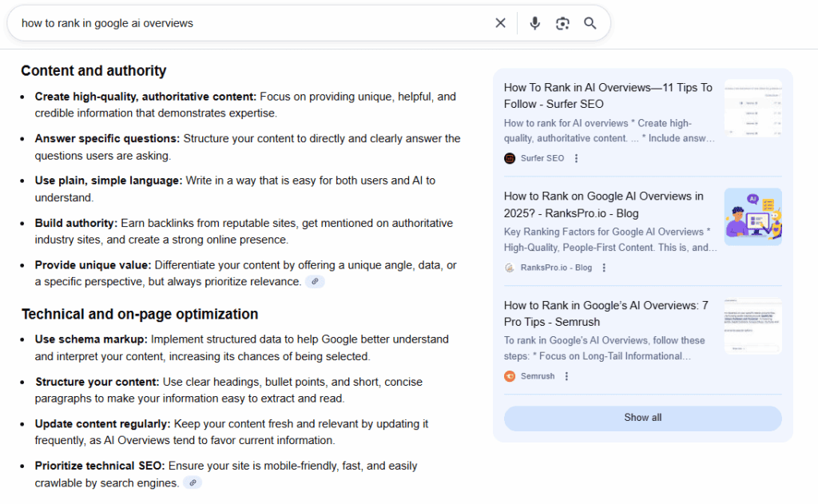
Task: Click the Surfer SEO result thumbnail
Action: point(753,108)
